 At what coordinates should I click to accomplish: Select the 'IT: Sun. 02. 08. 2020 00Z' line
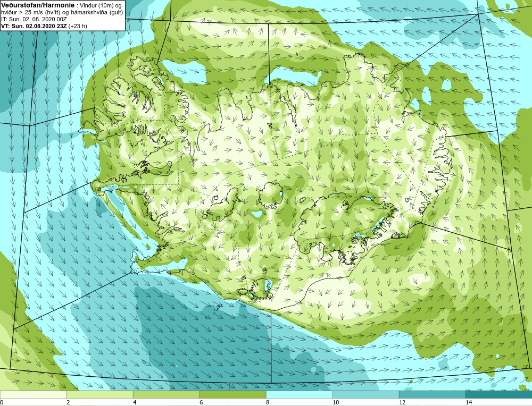(29, 19)
